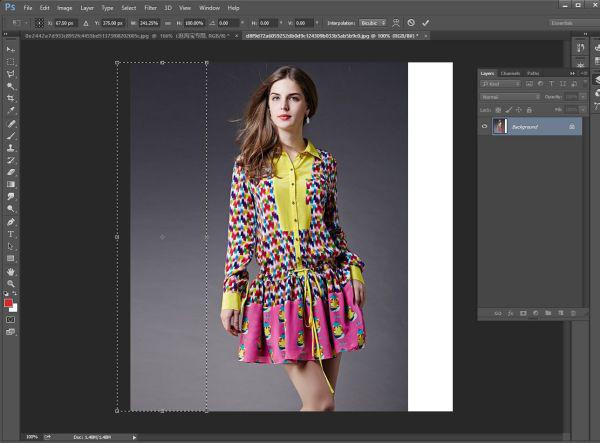Click the red foreground color swatch
The width and height of the screenshot is (600, 443).
pos(9,302)
